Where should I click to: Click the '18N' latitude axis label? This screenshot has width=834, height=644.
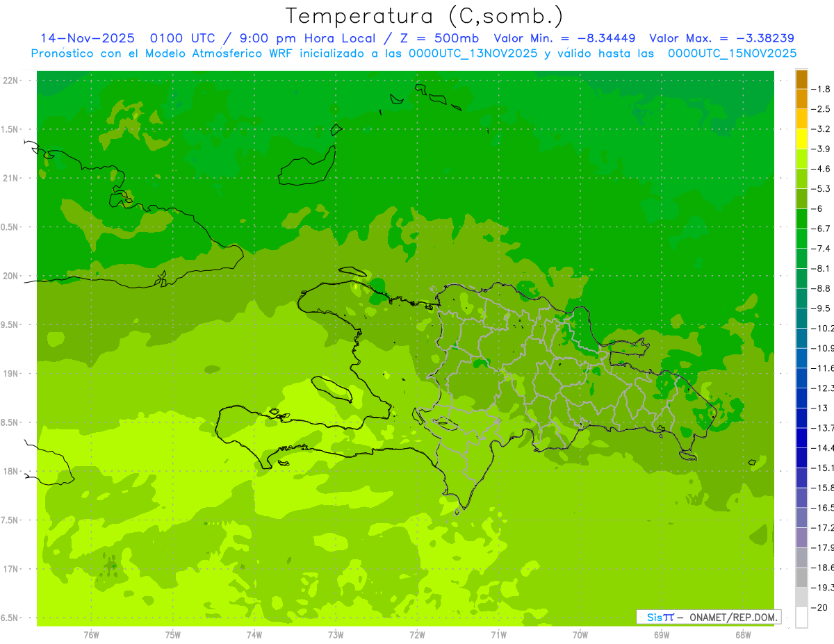tap(11, 472)
